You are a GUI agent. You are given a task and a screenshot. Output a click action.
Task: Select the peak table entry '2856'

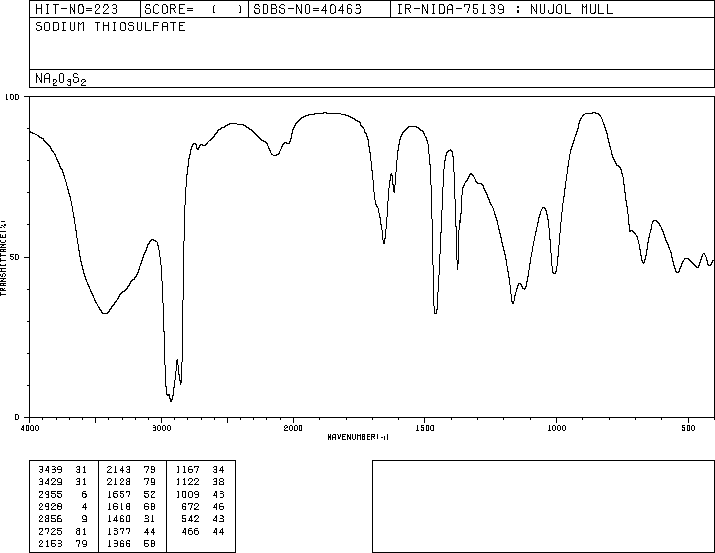click(x=51, y=519)
